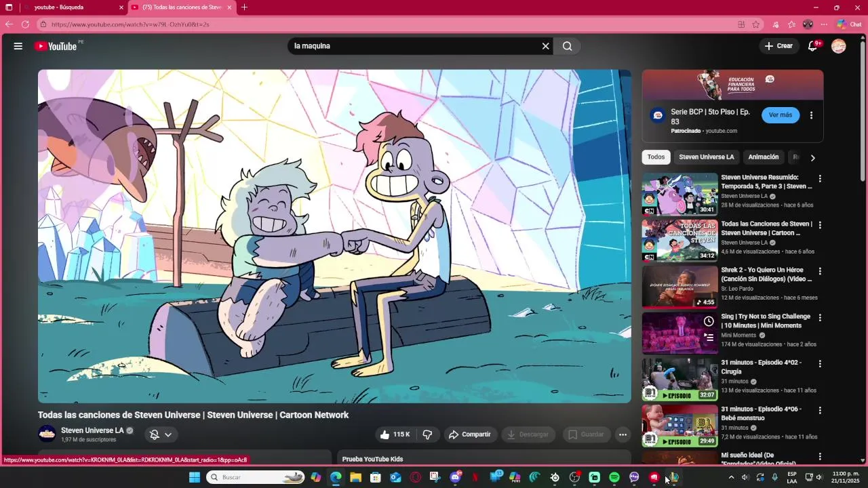Image resolution: width=868 pixels, height=488 pixels.
Task: Click the Compartir button
Action: [x=471, y=434]
